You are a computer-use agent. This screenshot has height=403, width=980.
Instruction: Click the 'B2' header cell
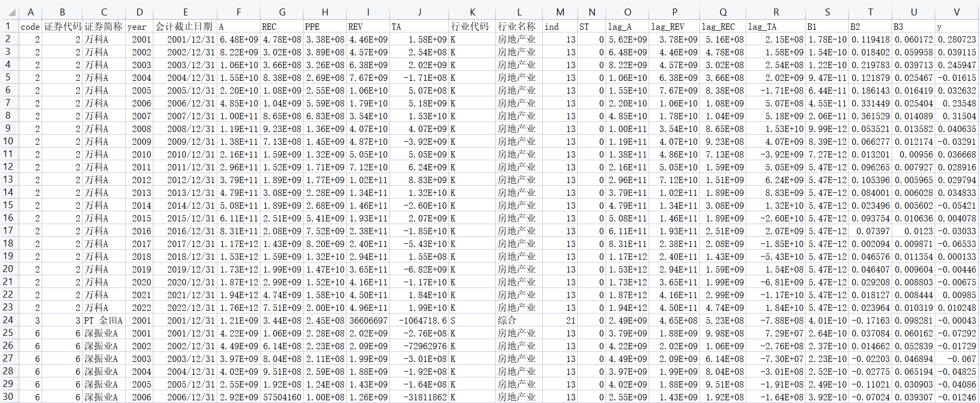click(870, 27)
